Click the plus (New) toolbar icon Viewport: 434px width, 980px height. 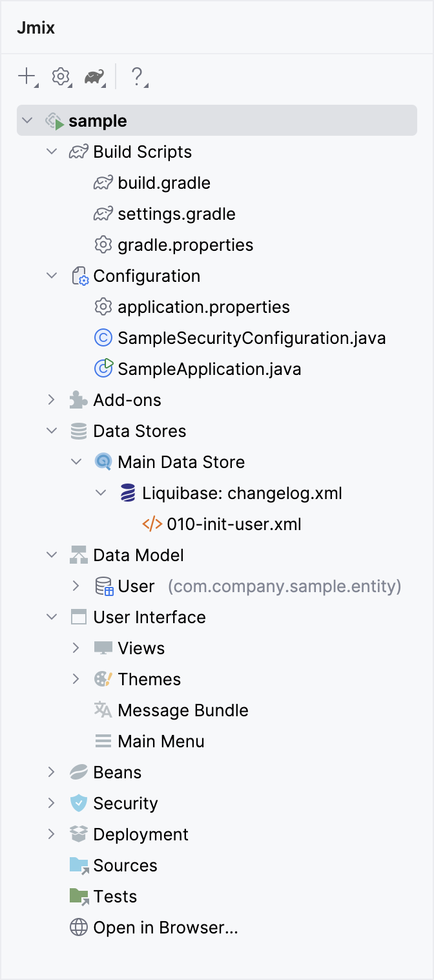pos(26,77)
